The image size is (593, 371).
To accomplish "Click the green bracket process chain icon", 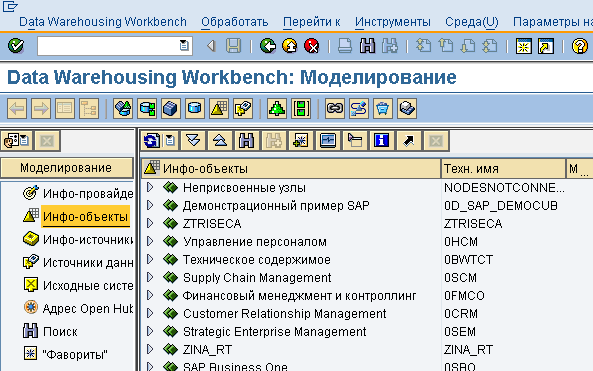I will coord(301,109).
